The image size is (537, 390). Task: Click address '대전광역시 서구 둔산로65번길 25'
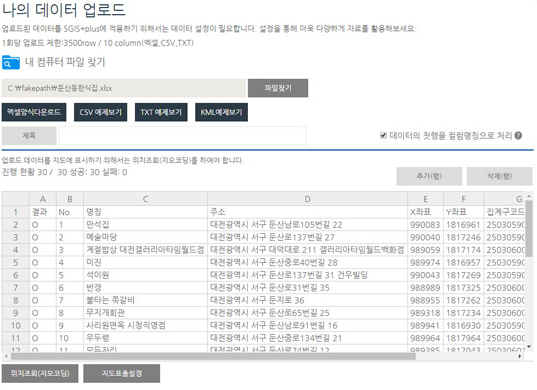[x=307, y=313]
